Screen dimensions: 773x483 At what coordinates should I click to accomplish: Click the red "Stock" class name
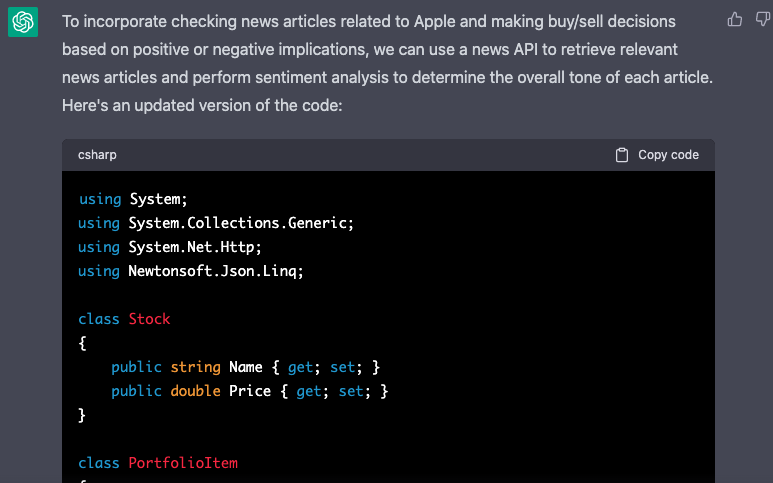coord(149,319)
